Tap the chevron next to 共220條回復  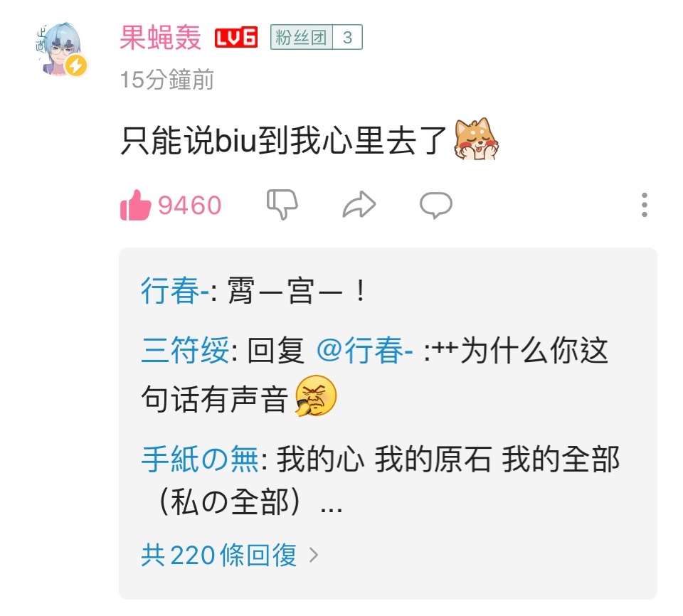pos(314,555)
